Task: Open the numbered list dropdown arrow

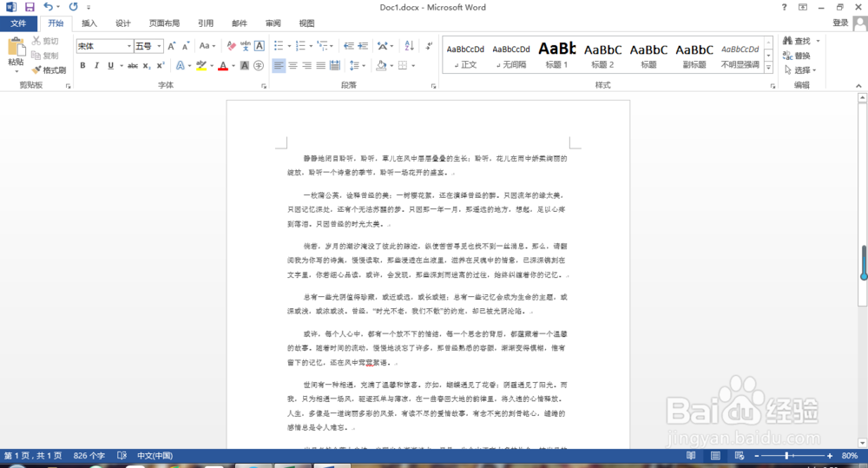Action: pyautogui.click(x=311, y=46)
